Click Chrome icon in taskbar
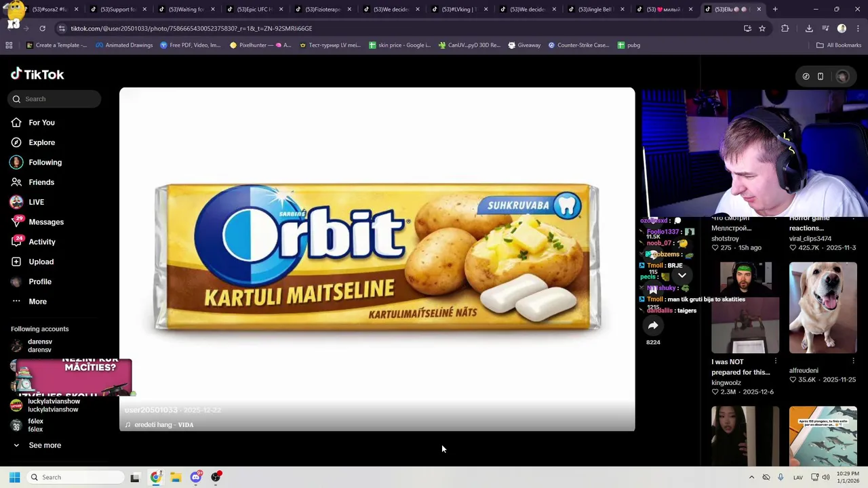 pyautogui.click(x=155, y=477)
